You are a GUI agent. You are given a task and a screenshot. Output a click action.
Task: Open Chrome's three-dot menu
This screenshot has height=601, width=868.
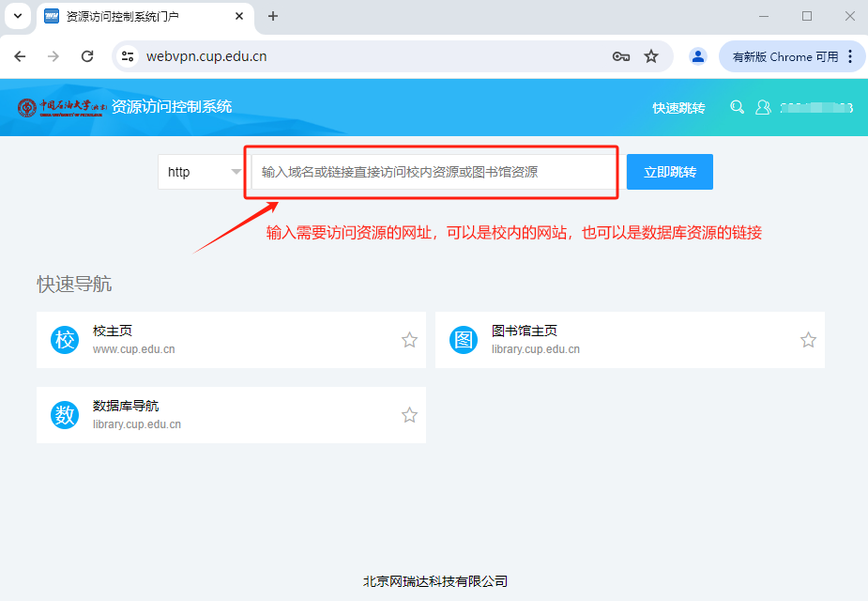click(x=850, y=56)
